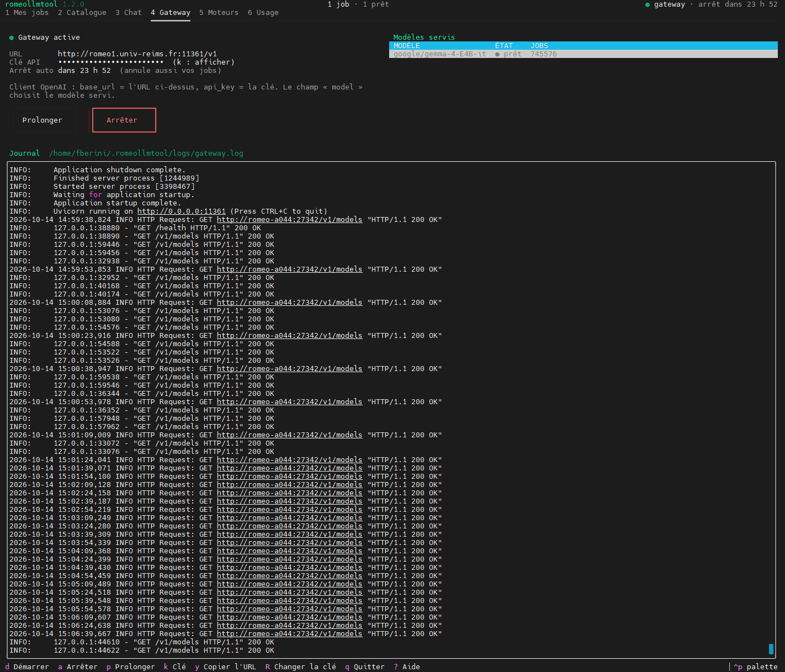
Task: Go to the Usage tab
Action: pos(263,13)
